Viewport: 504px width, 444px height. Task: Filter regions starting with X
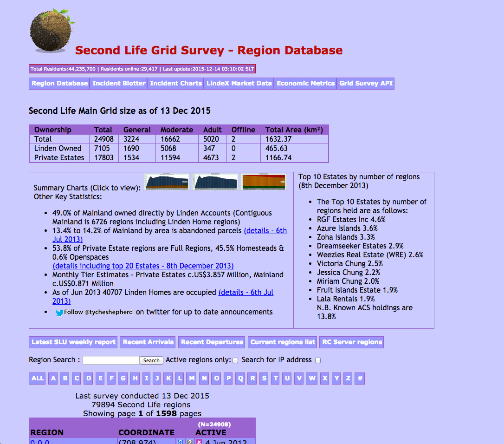(325, 379)
